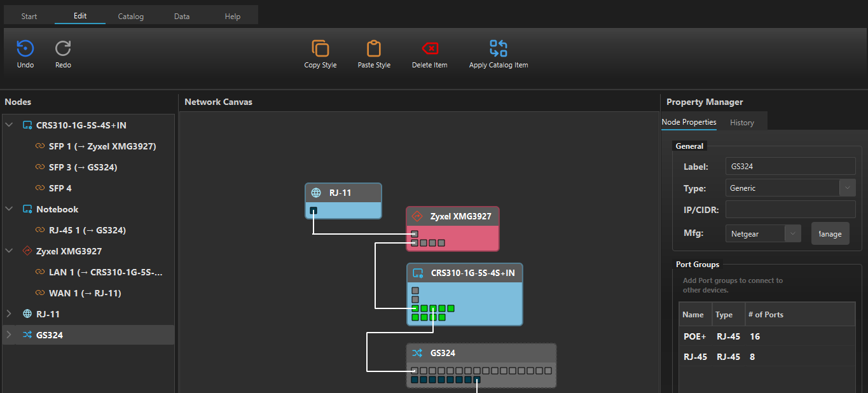Screen dimensions: 868x393
Task: Click the globe icon on RJ-11 canvas node
Action: click(316, 193)
